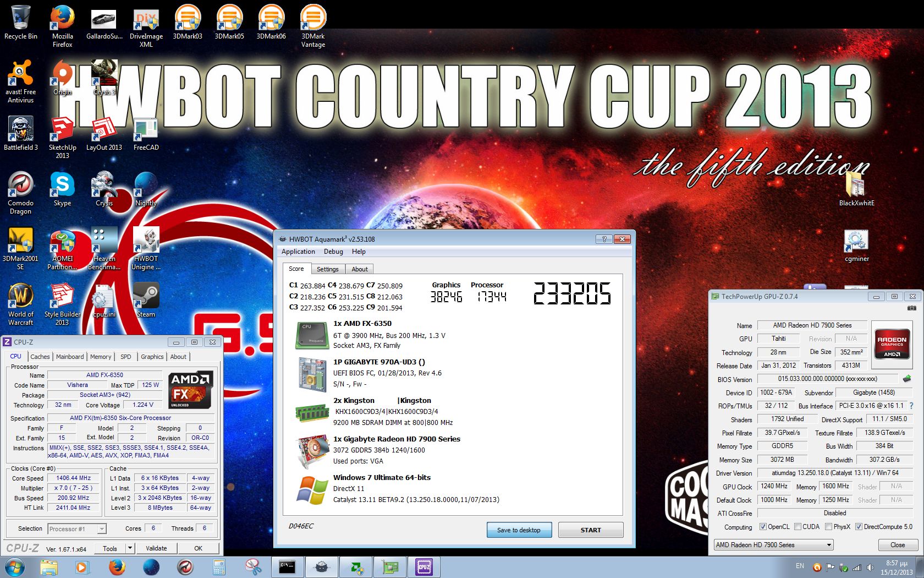Open 3DMark2001 SE desktop icon

(21, 248)
